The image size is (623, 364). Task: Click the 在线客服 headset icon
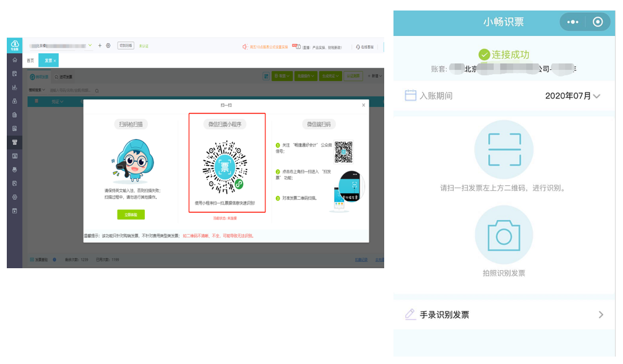(358, 47)
